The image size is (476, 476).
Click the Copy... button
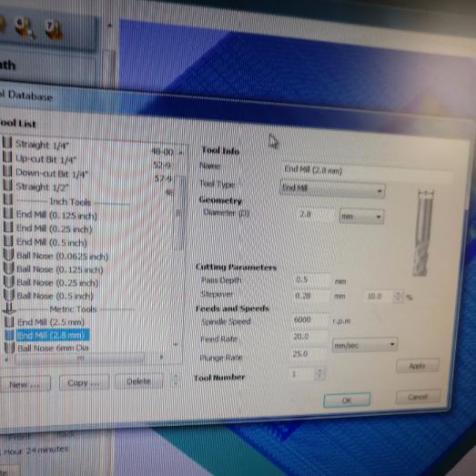[84, 382]
